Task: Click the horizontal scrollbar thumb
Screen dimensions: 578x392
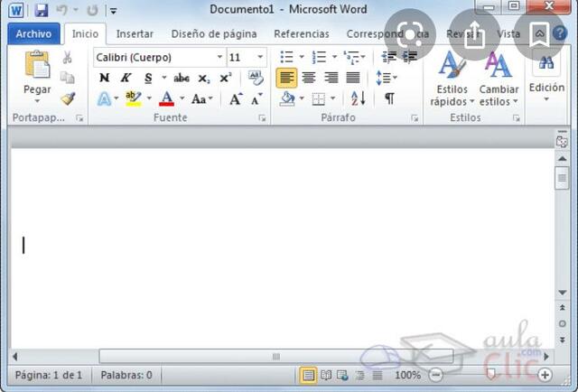Action: [x=276, y=357]
